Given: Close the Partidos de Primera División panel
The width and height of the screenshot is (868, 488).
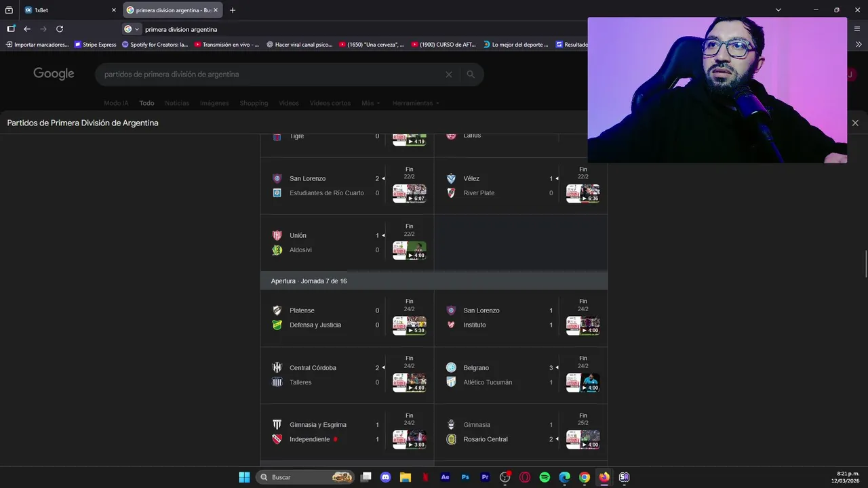Looking at the screenshot, I should (855, 123).
